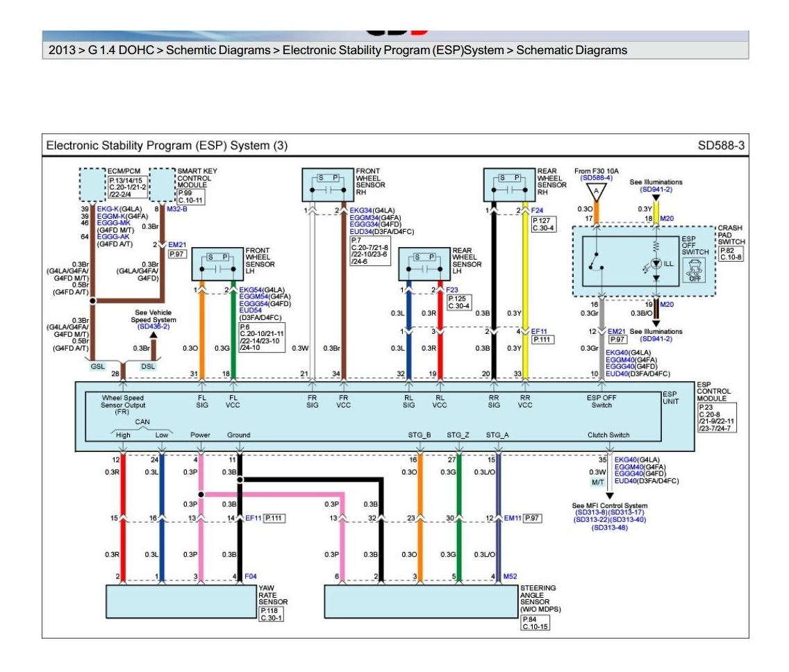
Task: Open the P.82 C.10-8 crash pad reference
Action: (x=731, y=253)
